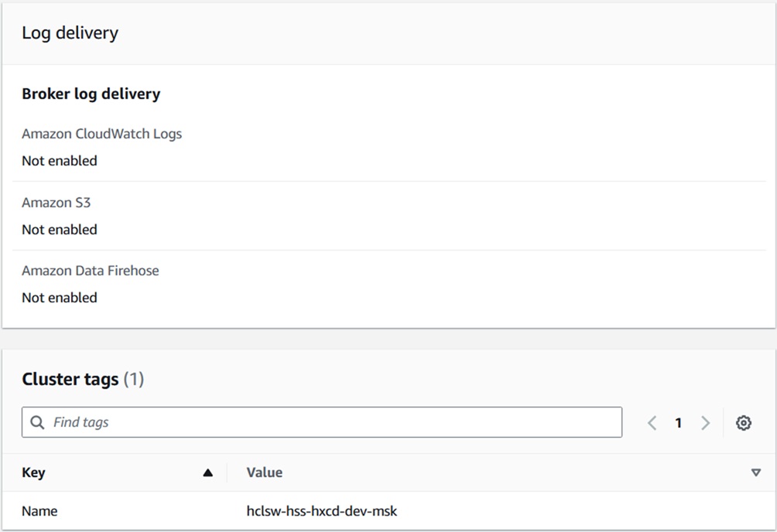Click the Amazon S3 label
The height and width of the screenshot is (532, 777).
point(56,203)
